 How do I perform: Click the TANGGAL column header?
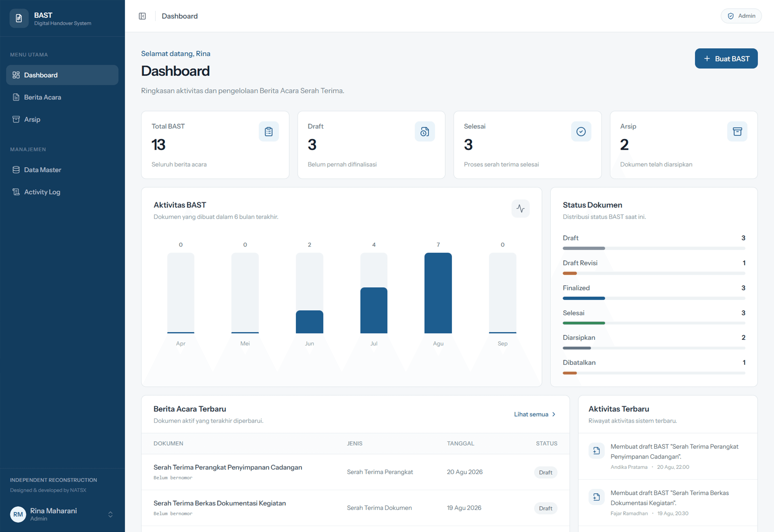coord(460,443)
